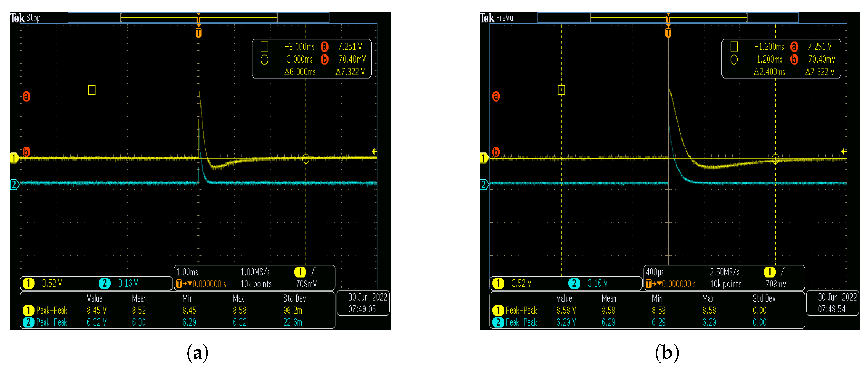868x368 pixels.
Task: Click red cursor 'a' label on left scope
Action: (x=26, y=97)
